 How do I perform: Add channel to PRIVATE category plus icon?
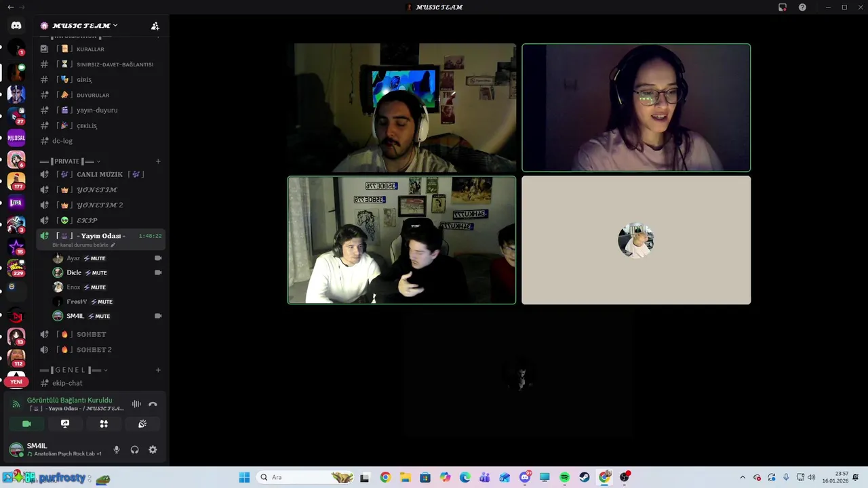tap(158, 161)
